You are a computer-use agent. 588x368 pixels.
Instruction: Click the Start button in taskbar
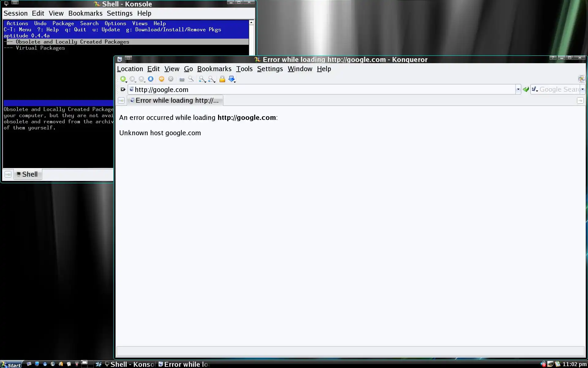pos(12,365)
